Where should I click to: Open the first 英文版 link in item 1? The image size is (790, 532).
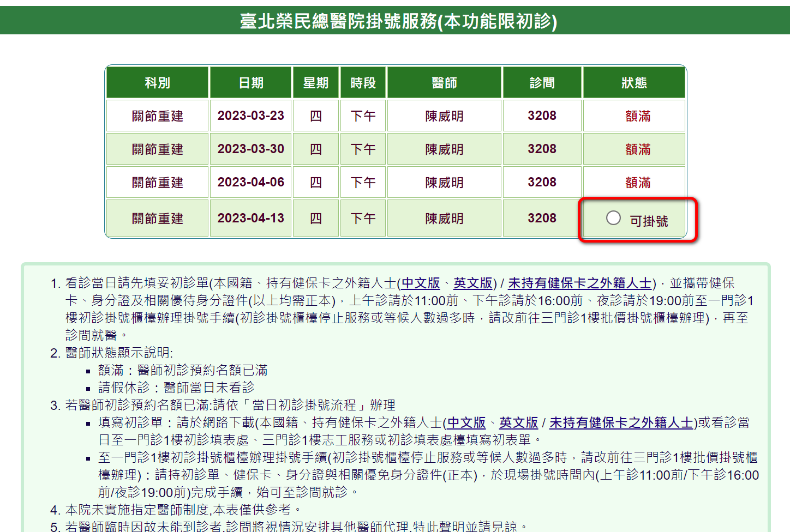click(x=473, y=283)
